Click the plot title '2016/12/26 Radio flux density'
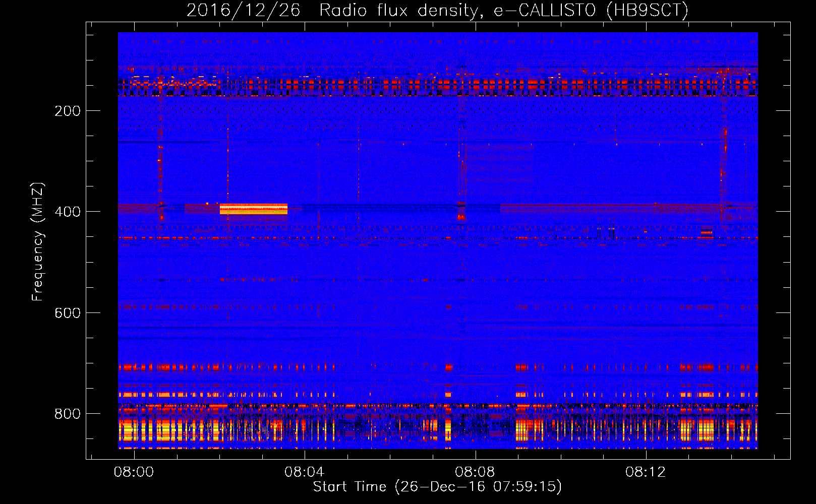This screenshot has height=504, width=816. [x=437, y=10]
